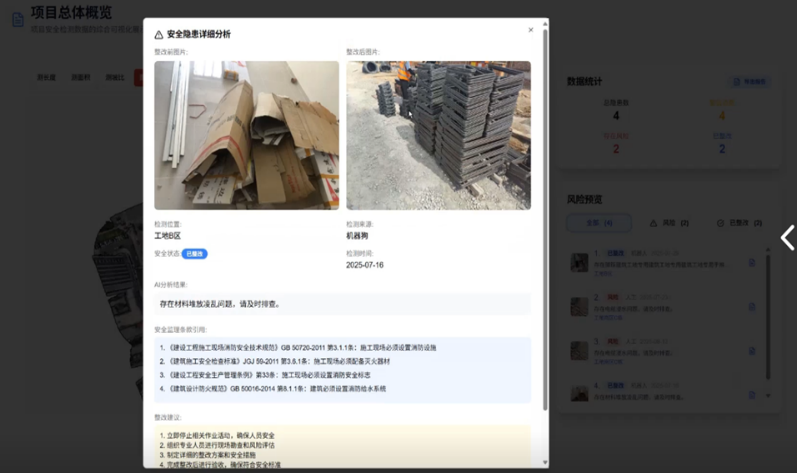Click the 测面积 measurement tool
797x473 pixels.
[81, 77]
